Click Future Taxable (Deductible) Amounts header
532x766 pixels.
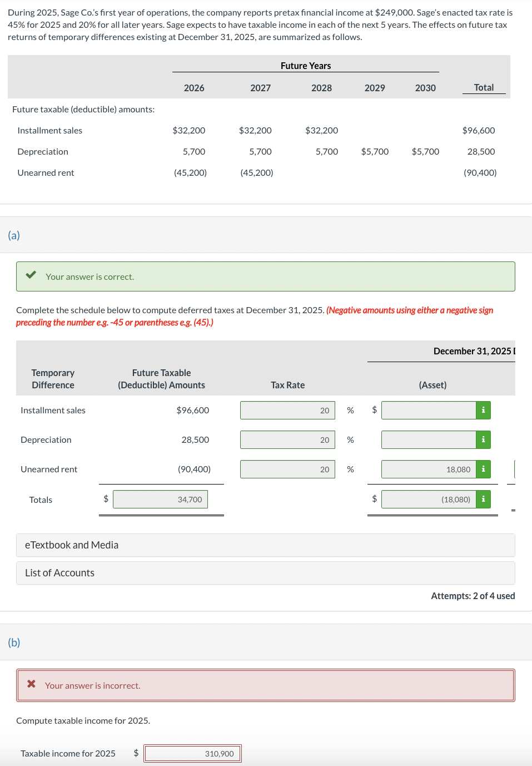161,379
